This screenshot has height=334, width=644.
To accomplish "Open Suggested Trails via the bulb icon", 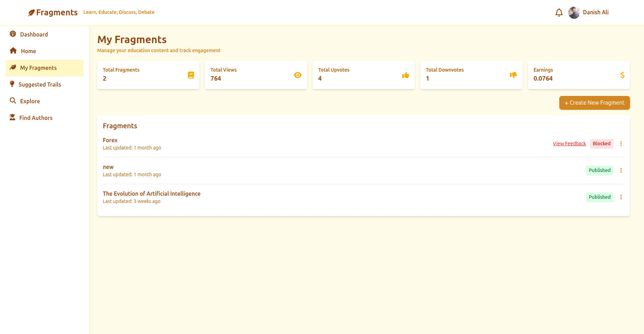I will 13,84.
